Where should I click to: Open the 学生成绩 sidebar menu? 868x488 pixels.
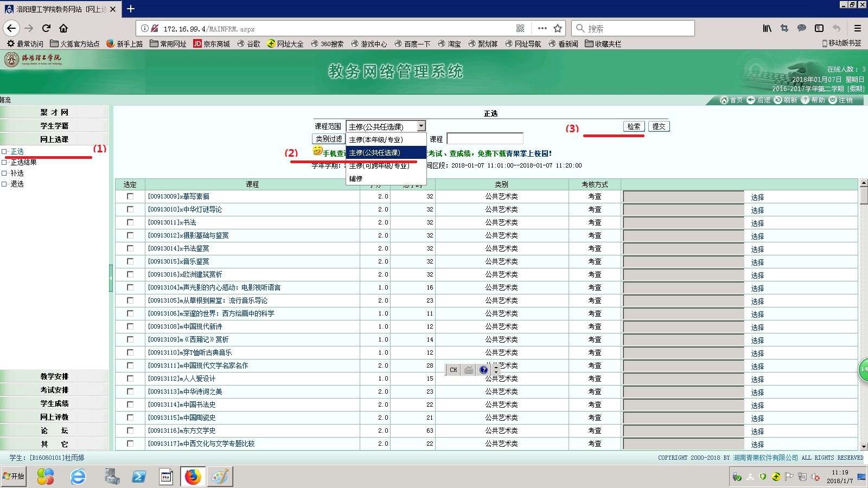[x=54, y=403]
